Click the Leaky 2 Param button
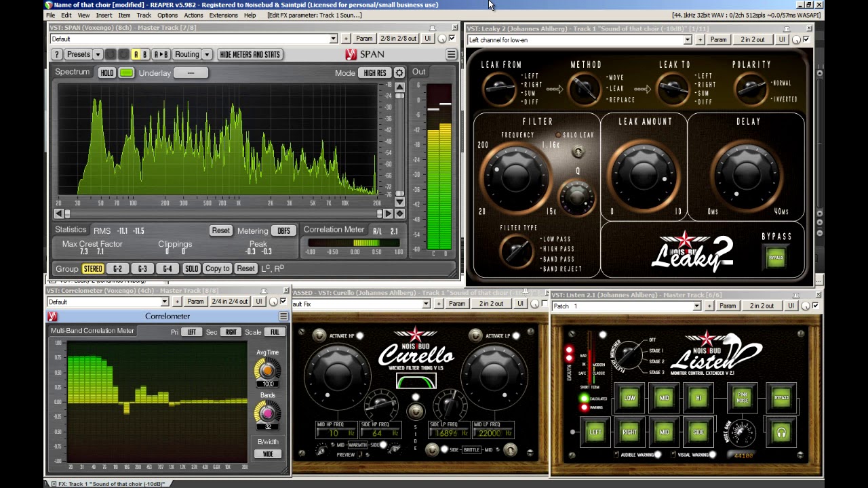 718,39
